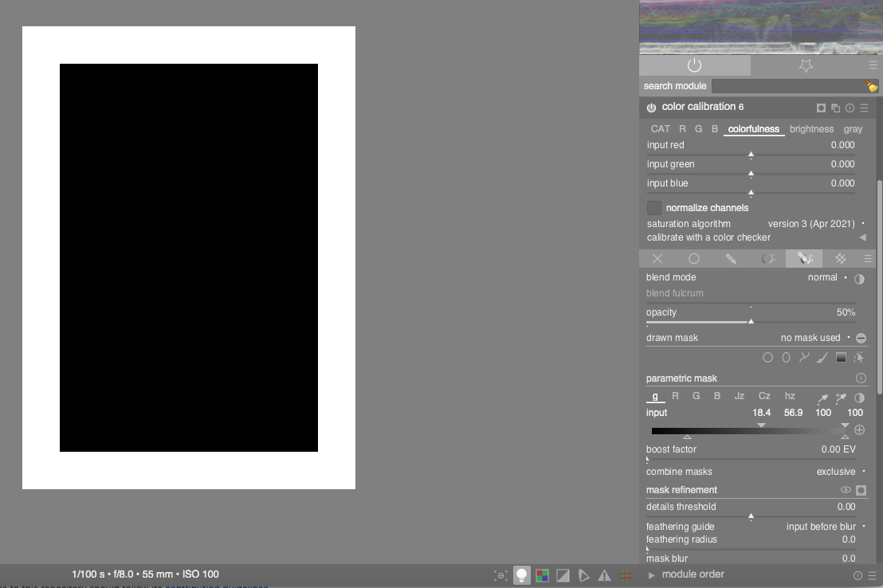Activate the path drawing tool
The width and height of the screenshot is (883, 588).
tap(804, 357)
